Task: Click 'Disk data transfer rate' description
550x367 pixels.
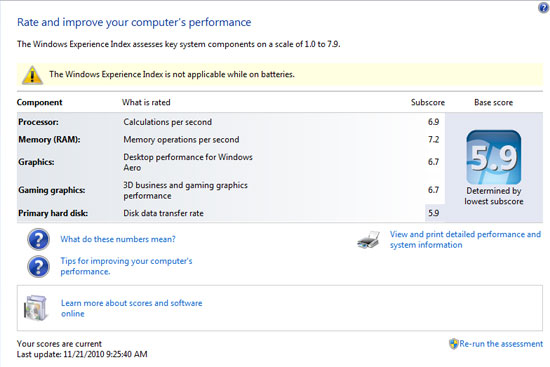Action: point(163,213)
